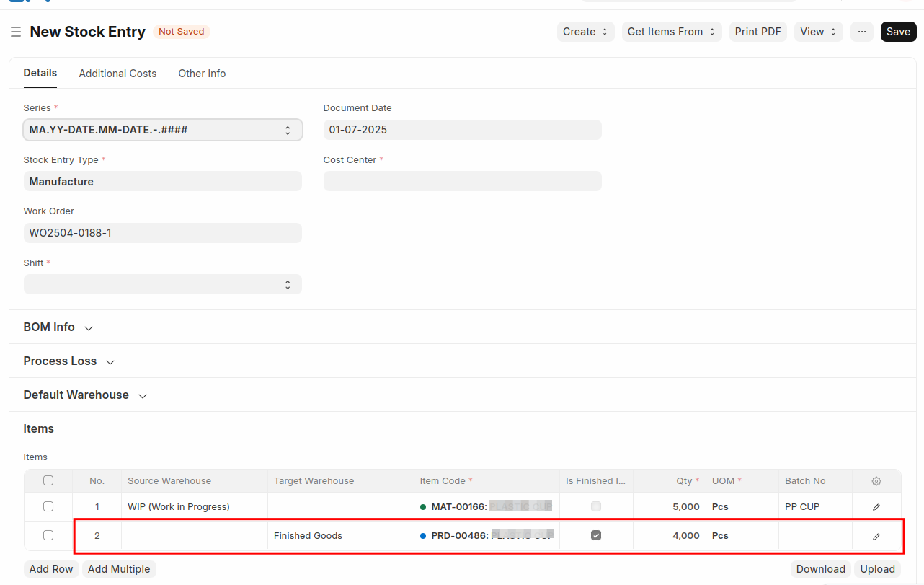Click Finished Goods target warehouse cell

(341, 536)
